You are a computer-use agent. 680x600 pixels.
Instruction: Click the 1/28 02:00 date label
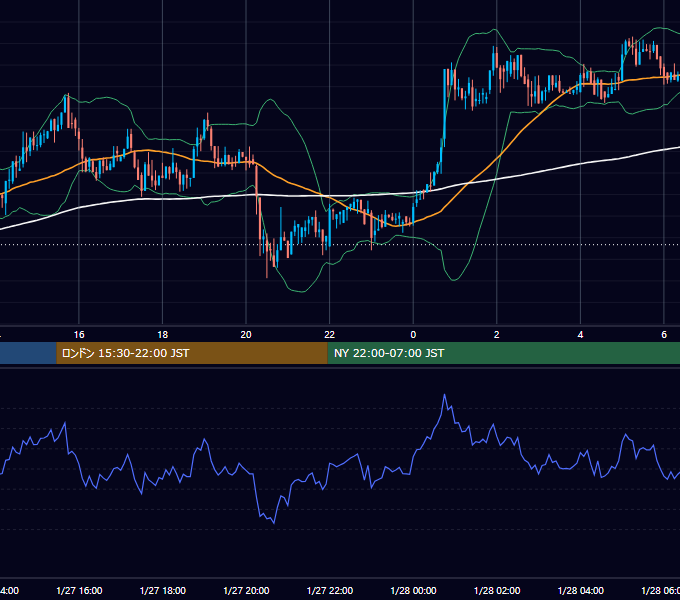[497, 590]
